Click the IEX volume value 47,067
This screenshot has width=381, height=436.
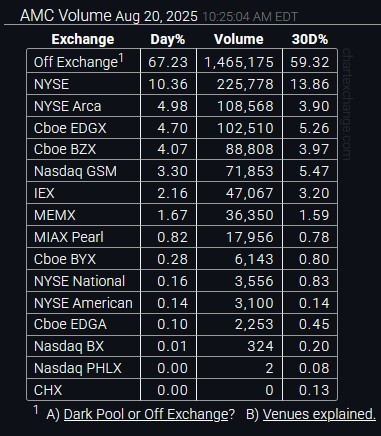click(x=249, y=193)
